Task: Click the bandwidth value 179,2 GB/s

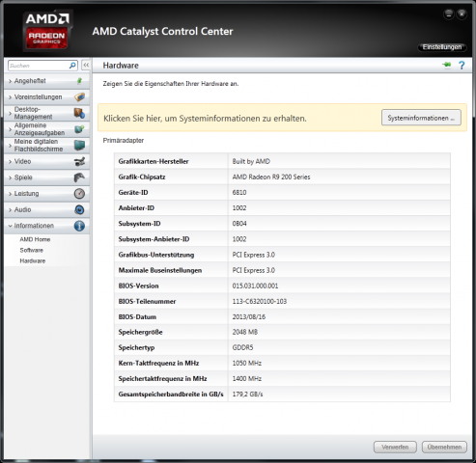Action: click(x=247, y=395)
